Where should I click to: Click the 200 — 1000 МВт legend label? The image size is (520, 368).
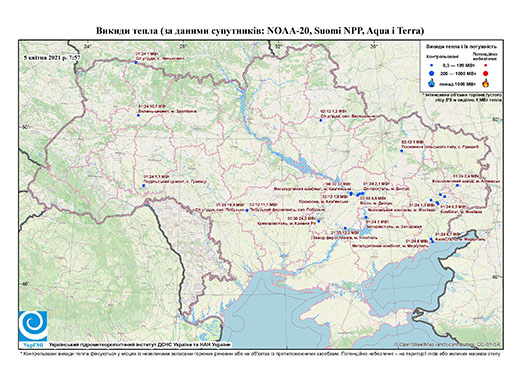coord(457,74)
